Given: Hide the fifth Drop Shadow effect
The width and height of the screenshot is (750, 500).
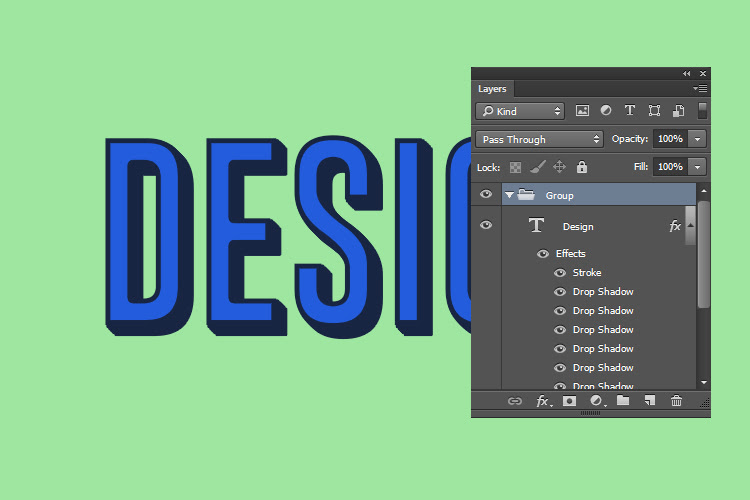Looking at the screenshot, I should coord(560,368).
